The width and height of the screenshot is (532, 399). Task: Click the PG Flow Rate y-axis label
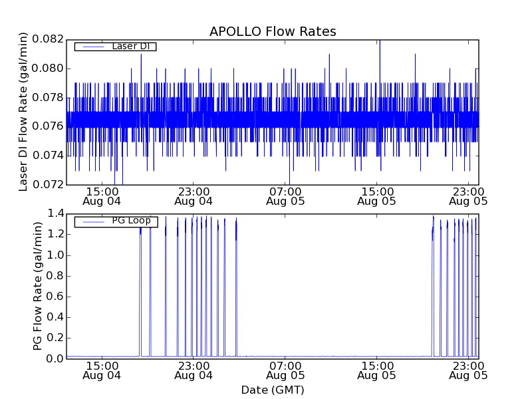[38, 286]
